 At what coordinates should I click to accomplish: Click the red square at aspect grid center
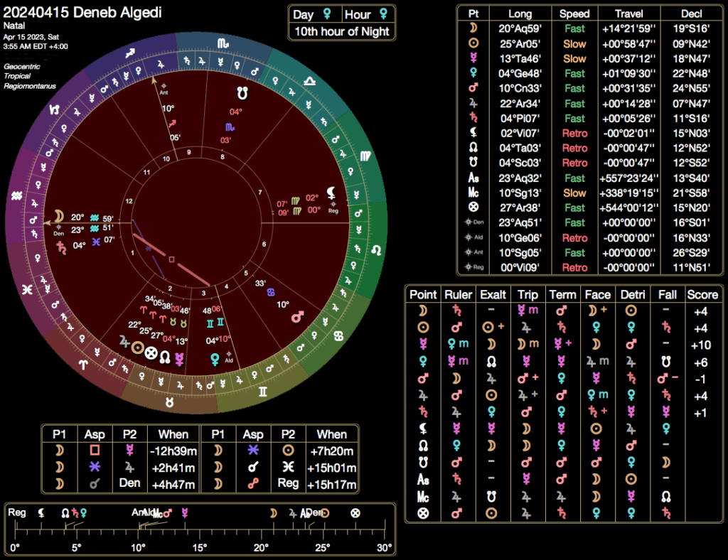pyautogui.click(x=171, y=259)
